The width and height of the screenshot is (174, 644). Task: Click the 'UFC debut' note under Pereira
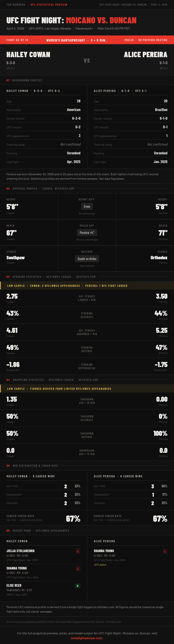tap(100, 565)
